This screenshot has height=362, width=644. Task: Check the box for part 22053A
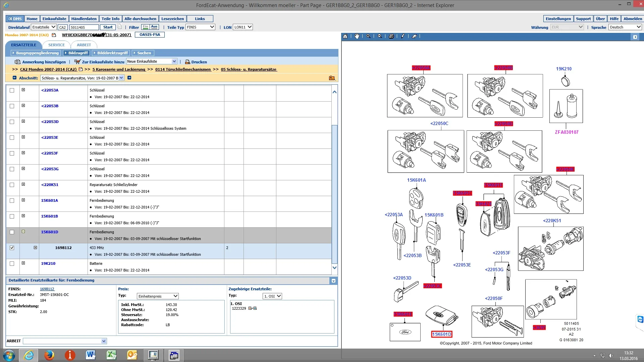click(x=12, y=90)
